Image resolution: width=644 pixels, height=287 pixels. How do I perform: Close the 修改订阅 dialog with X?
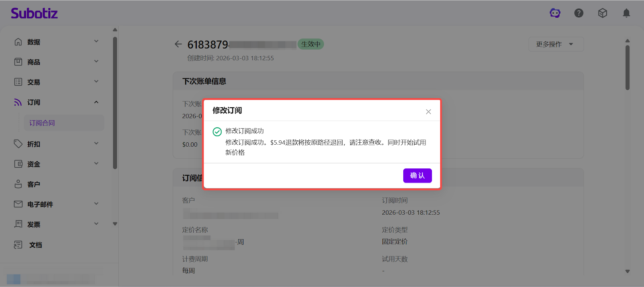[428, 112]
